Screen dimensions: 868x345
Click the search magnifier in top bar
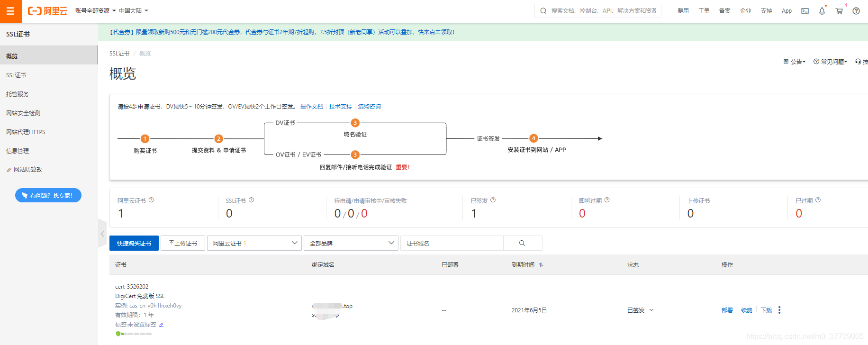(x=543, y=11)
